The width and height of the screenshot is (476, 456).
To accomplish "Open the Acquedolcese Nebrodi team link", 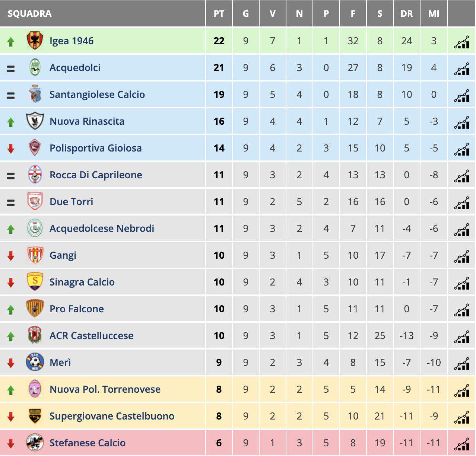I will (102, 229).
